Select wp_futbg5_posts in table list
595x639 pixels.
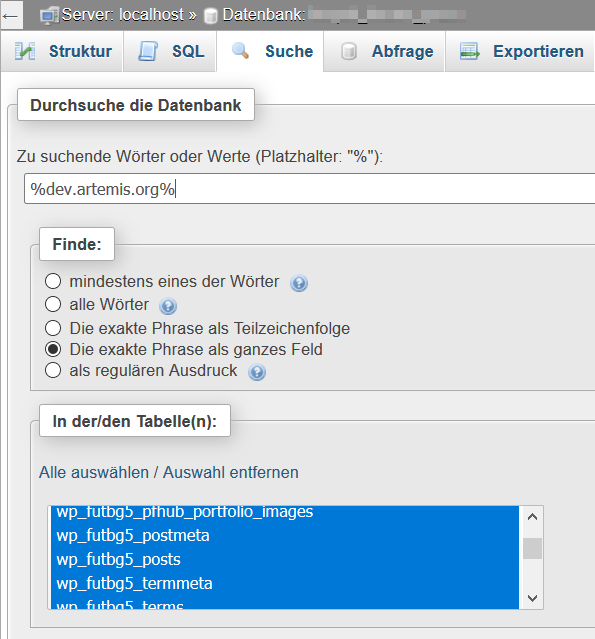click(284, 560)
